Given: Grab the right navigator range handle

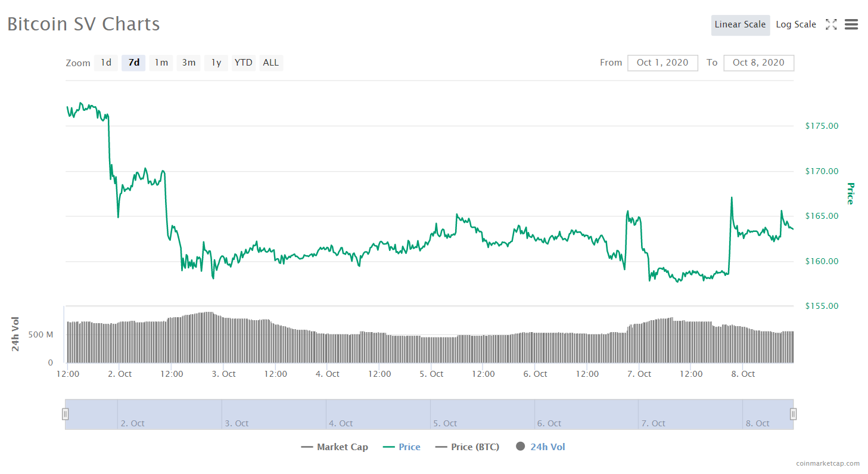Looking at the screenshot, I should point(794,414).
